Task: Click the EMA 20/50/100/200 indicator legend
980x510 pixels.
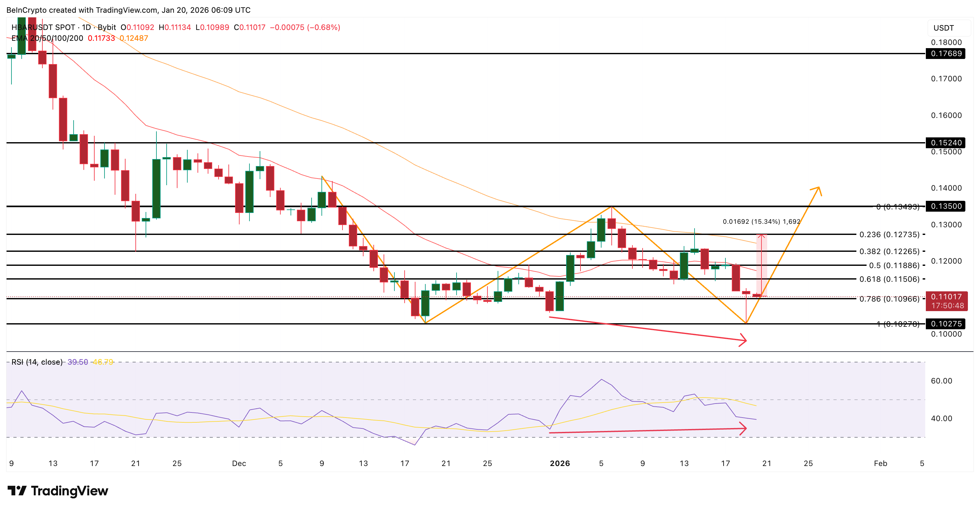Action: tap(47, 38)
